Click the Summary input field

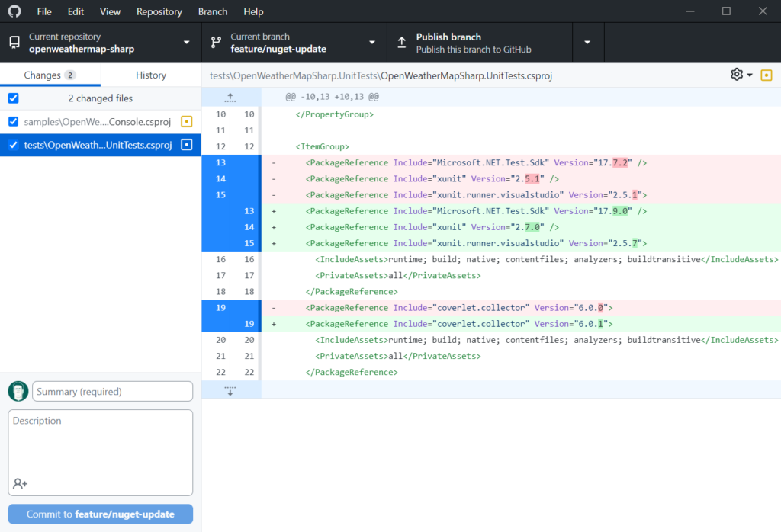112,392
